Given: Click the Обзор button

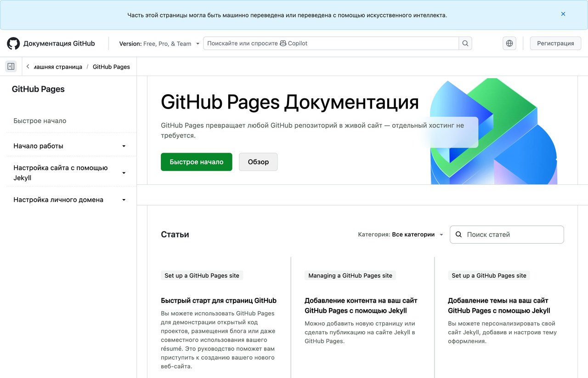Looking at the screenshot, I should click(x=258, y=162).
